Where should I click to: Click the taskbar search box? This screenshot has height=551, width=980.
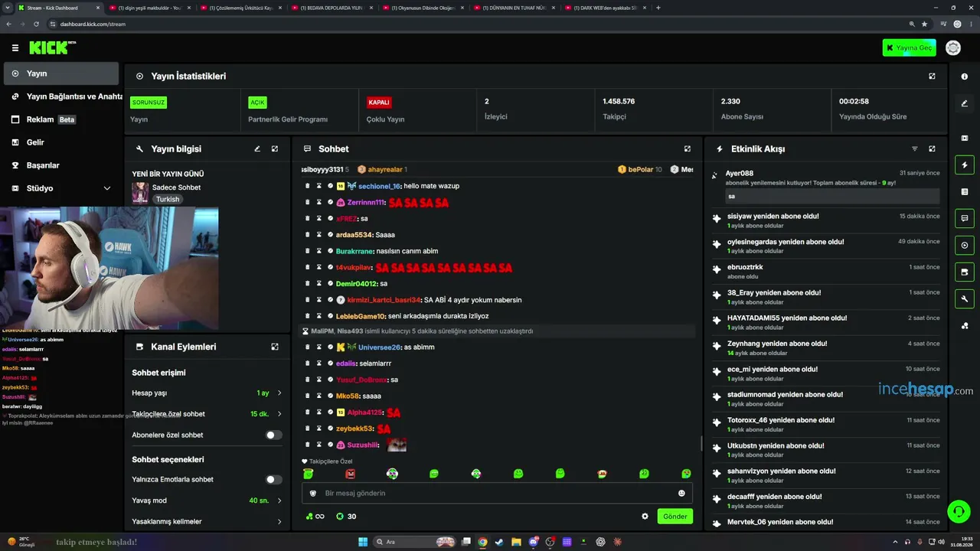click(x=415, y=542)
